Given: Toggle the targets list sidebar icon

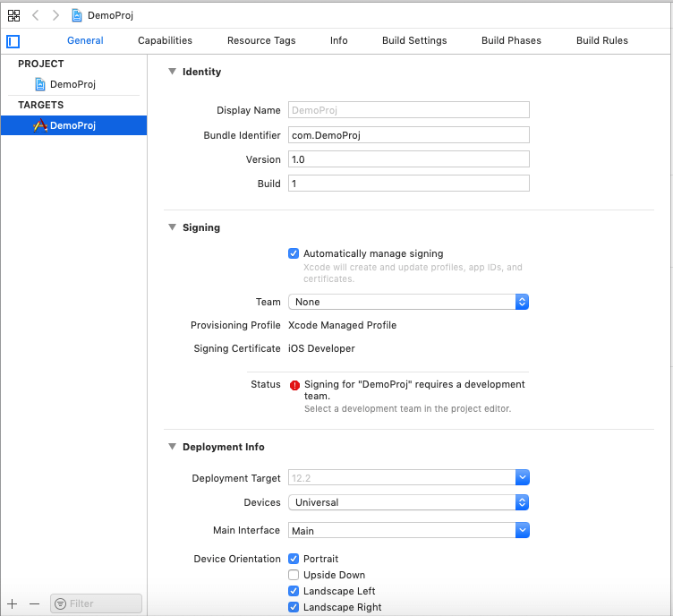Looking at the screenshot, I should pyautogui.click(x=13, y=42).
